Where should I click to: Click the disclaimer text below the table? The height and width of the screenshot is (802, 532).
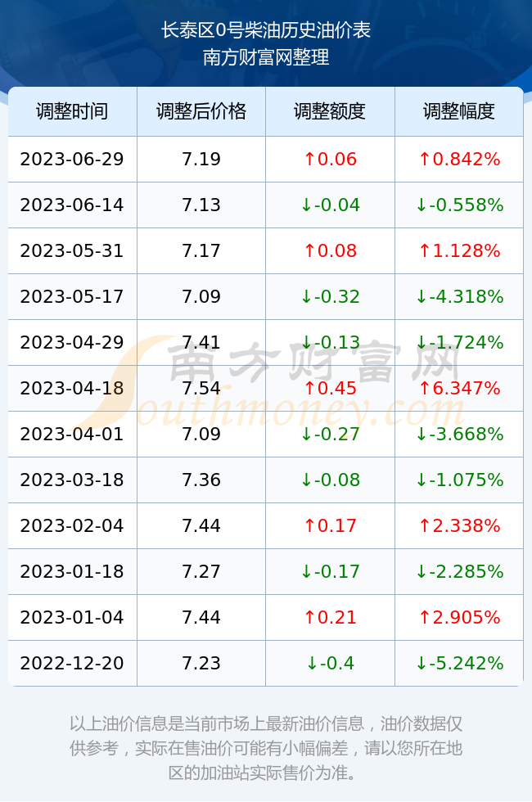[266, 748]
